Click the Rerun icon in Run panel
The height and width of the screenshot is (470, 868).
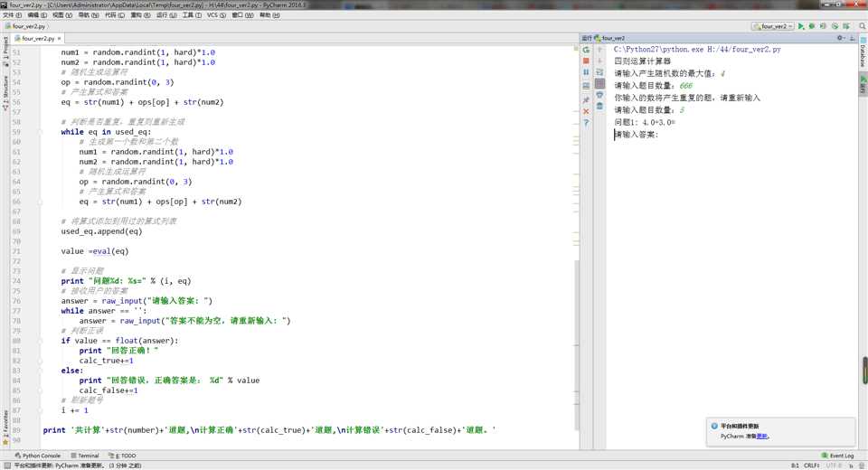tap(586, 50)
